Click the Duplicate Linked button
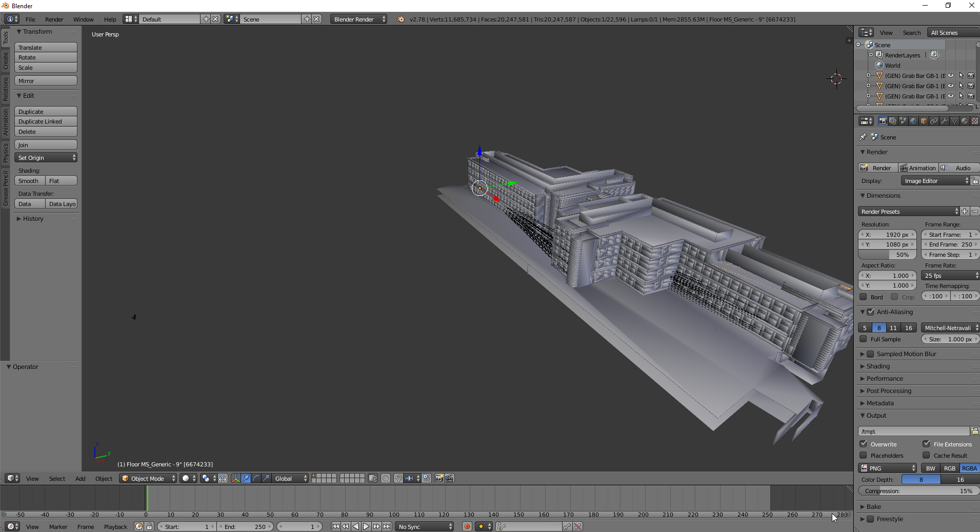This screenshot has width=980, height=532. coord(46,121)
